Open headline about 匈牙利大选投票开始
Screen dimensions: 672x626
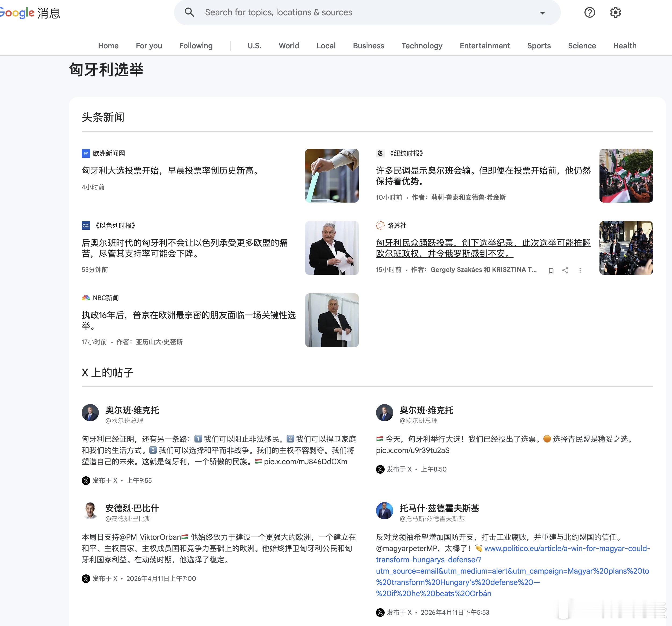172,170
